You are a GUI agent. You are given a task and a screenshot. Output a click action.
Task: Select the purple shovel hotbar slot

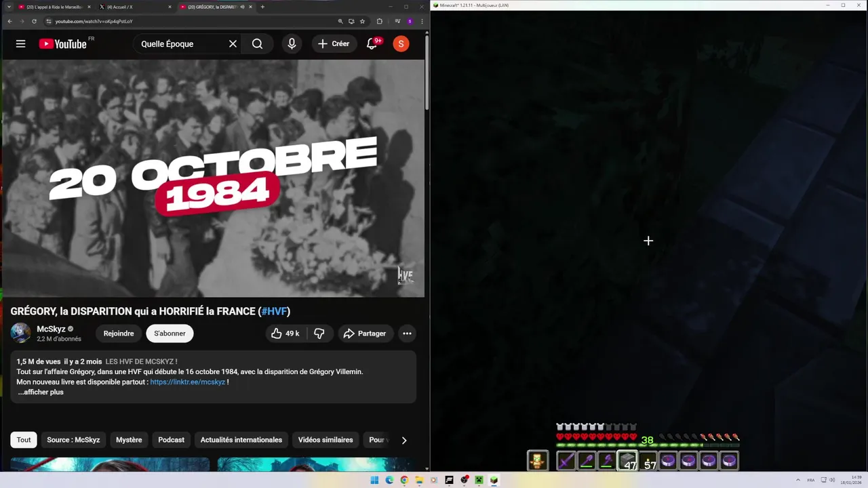(x=587, y=461)
